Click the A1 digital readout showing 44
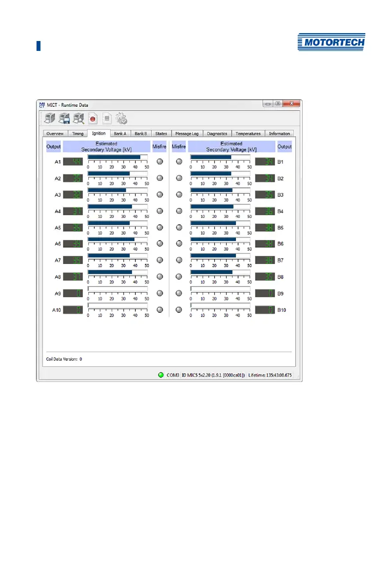The image size is (392, 588). [73, 162]
